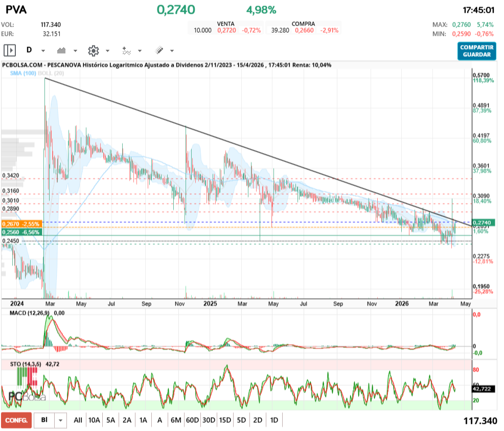Image resolution: width=504 pixels, height=431 pixels.
Task: Click the VOL value 117.340 in header
Action: (x=51, y=25)
